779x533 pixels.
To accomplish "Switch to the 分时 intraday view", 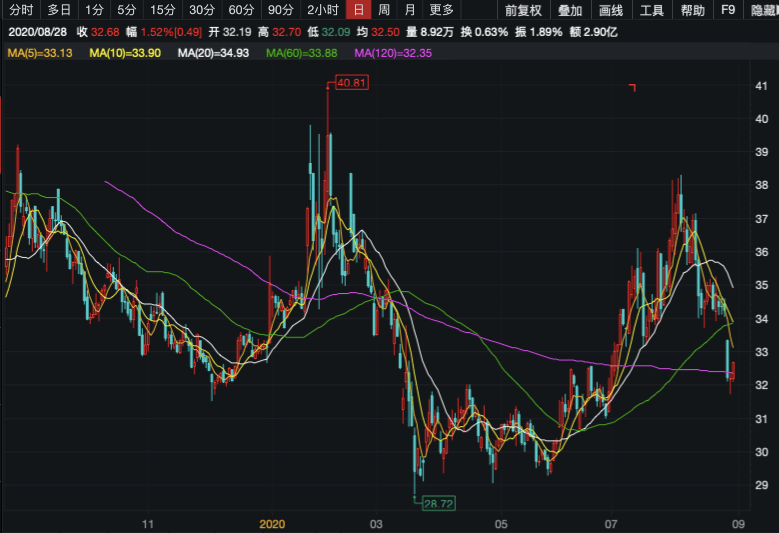I will [20, 11].
